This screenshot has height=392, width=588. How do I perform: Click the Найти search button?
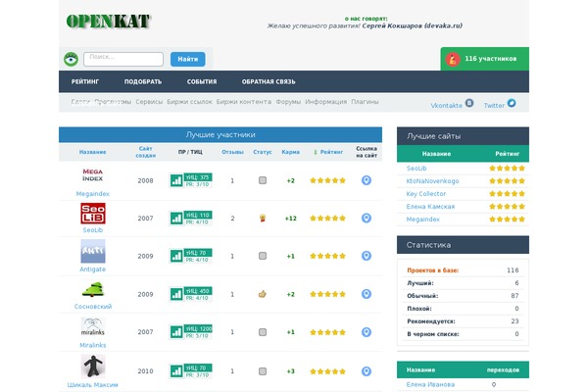coord(187,59)
